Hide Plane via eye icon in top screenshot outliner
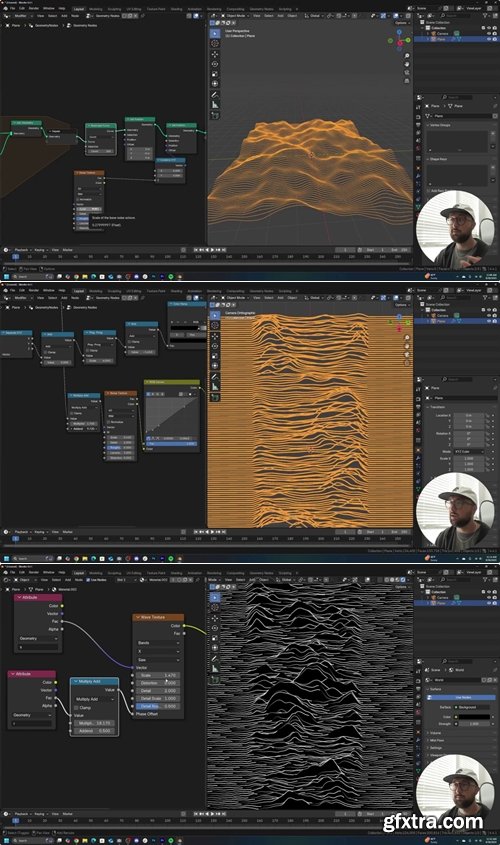The width and height of the screenshot is (500, 845). pyautogui.click(x=489, y=39)
